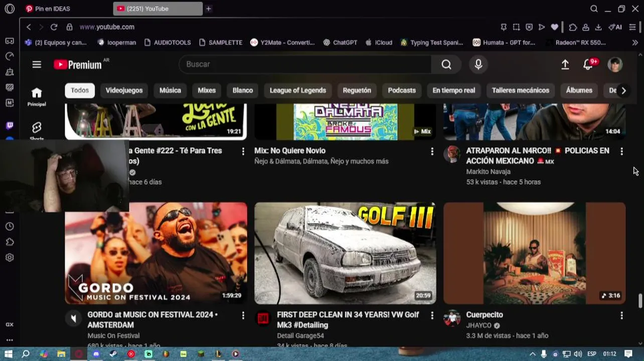Open options for FIRST DEEP CLEAN video
The width and height of the screenshot is (644, 361).
pos(432,315)
